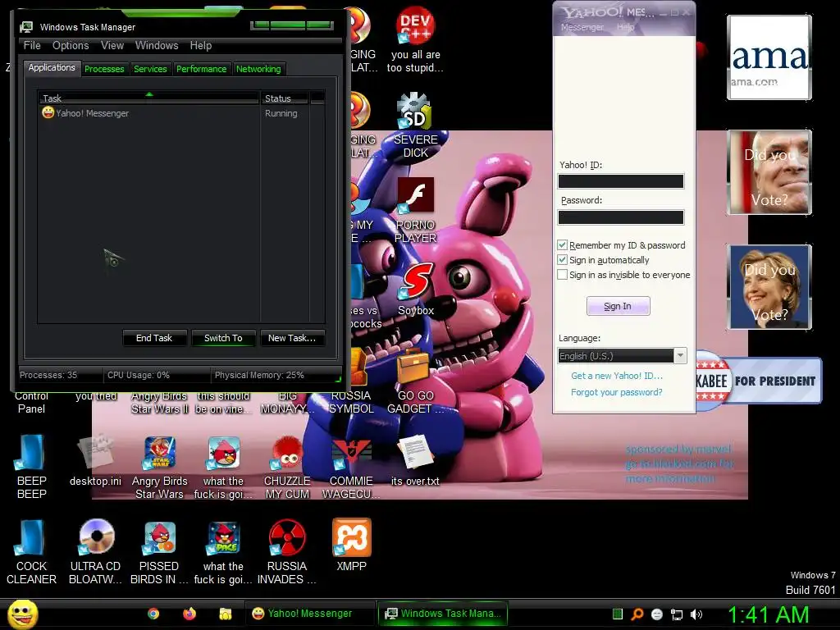The height and width of the screenshot is (630, 840).
Task: Click the KABEE FOR PRESIDENT banner
Action: point(759,381)
